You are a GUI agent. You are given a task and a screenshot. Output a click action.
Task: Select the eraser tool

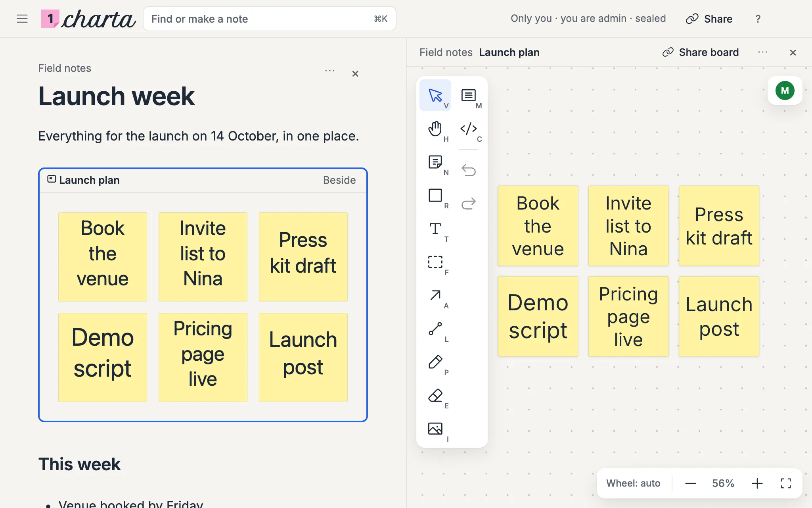pos(435,395)
